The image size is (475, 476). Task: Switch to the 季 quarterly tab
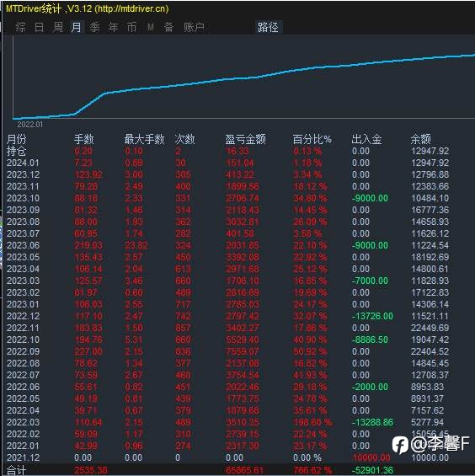(94, 27)
